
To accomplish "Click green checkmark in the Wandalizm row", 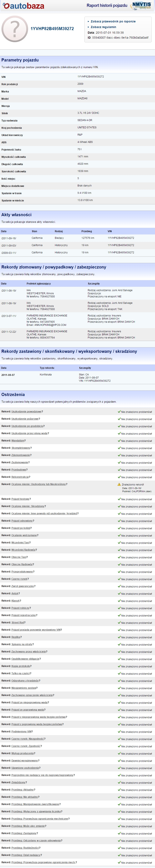I will (119, 441).
